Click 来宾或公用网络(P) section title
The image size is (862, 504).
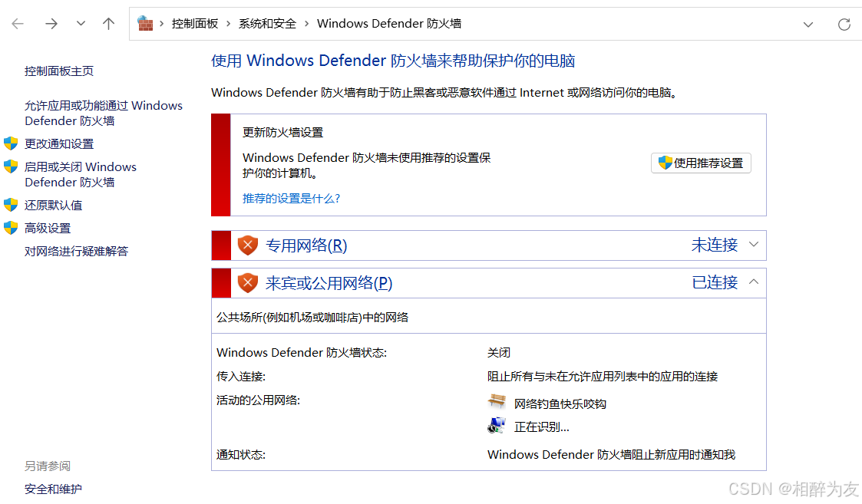coord(329,283)
